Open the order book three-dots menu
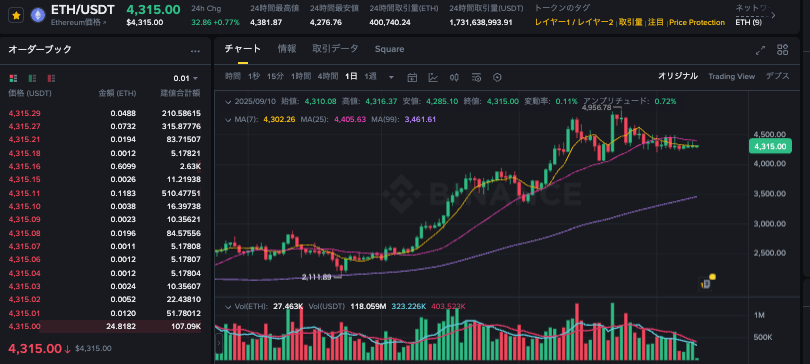 coord(195,51)
